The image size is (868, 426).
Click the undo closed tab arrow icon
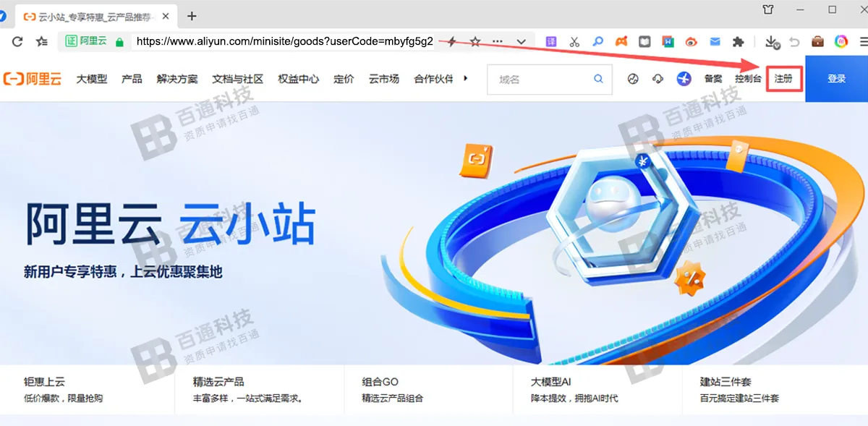794,42
